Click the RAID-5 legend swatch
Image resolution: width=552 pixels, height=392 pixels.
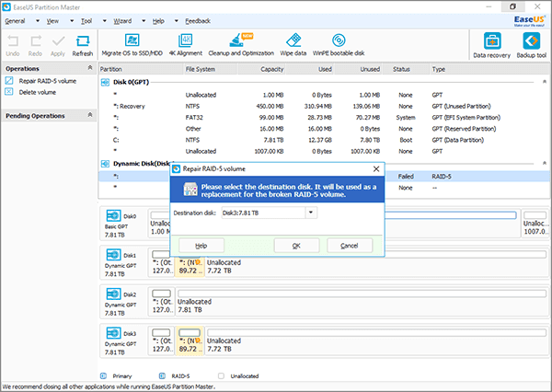162,375
